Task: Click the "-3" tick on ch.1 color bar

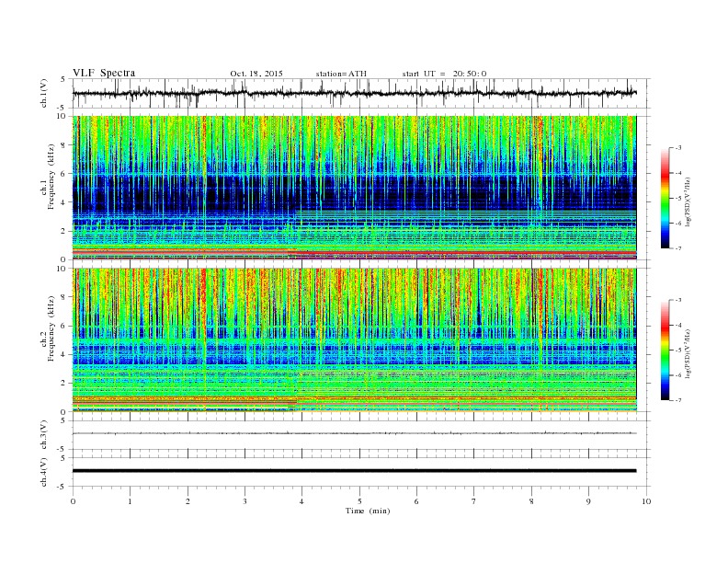Action: (x=678, y=148)
